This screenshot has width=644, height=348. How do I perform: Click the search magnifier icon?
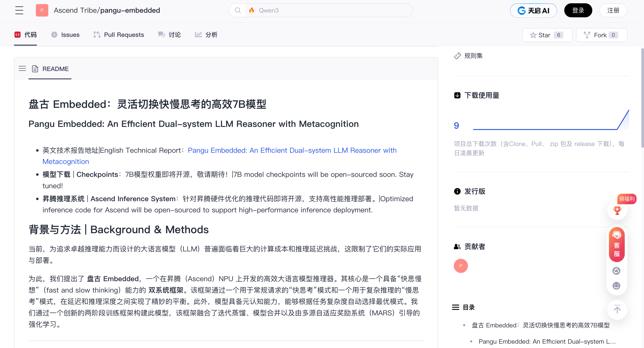(238, 10)
